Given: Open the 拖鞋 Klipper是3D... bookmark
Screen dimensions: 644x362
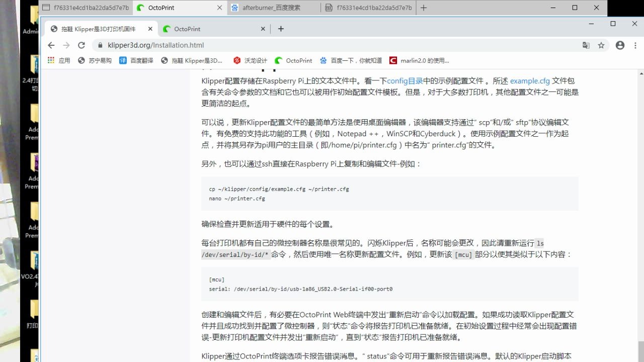Looking at the screenshot, I should pos(192,60).
